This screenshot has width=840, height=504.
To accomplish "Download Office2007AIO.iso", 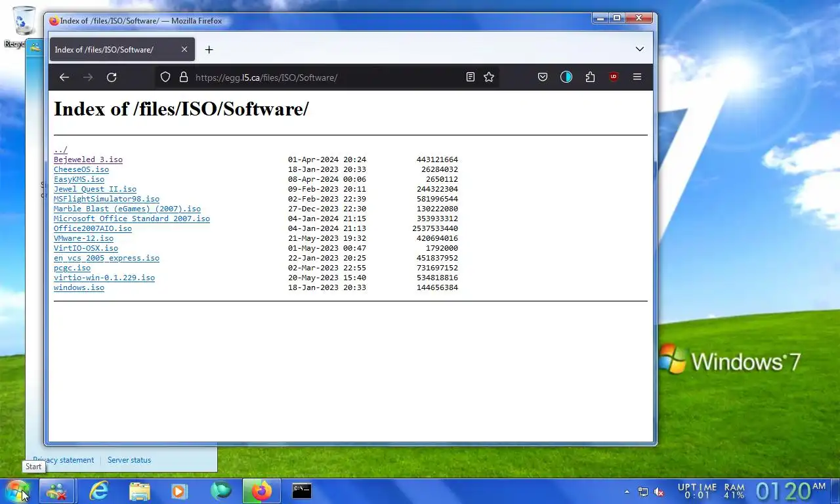I will (x=93, y=228).
